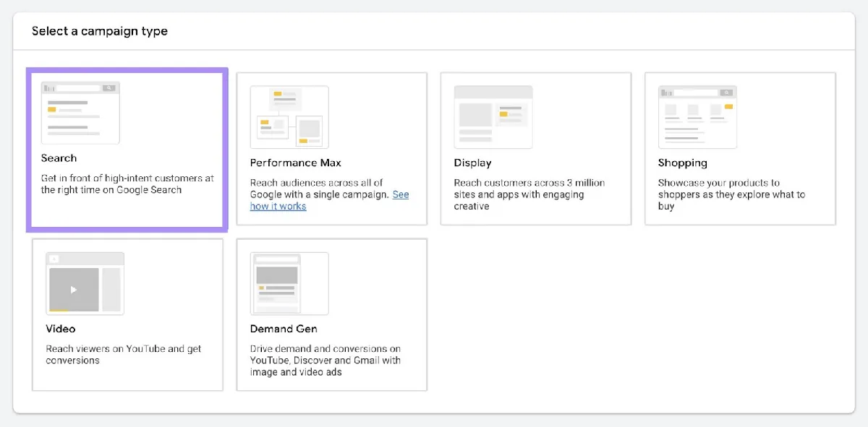The width and height of the screenshot is (868, 427).
Task: Choose the Performance Max card title
Action: click(296, 163)
